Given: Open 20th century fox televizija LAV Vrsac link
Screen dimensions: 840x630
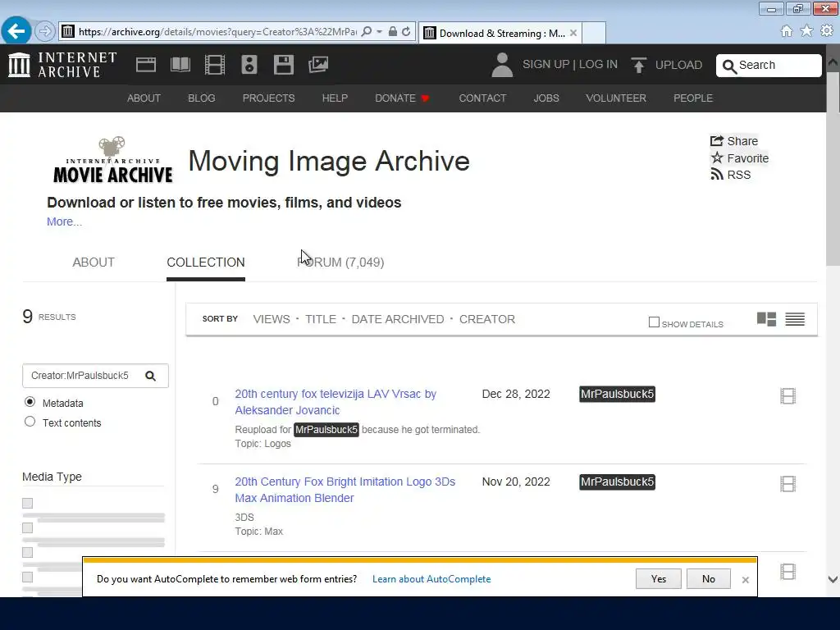Looking at the screenshot, I should point(336,402).
